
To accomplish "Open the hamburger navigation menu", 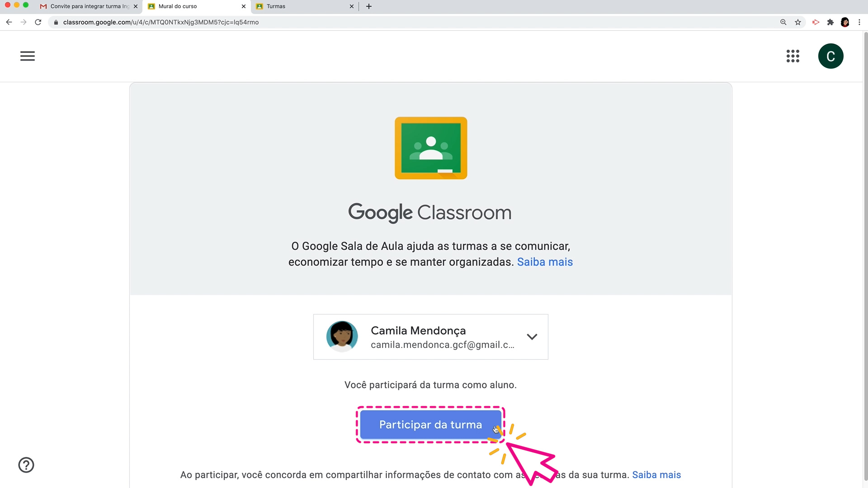I will click(x=27, y=56).
